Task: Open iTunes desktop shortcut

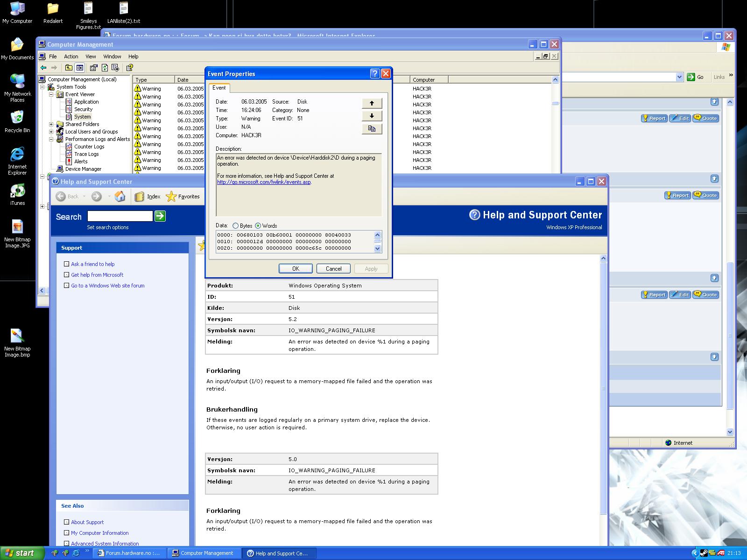Action: 17,195
